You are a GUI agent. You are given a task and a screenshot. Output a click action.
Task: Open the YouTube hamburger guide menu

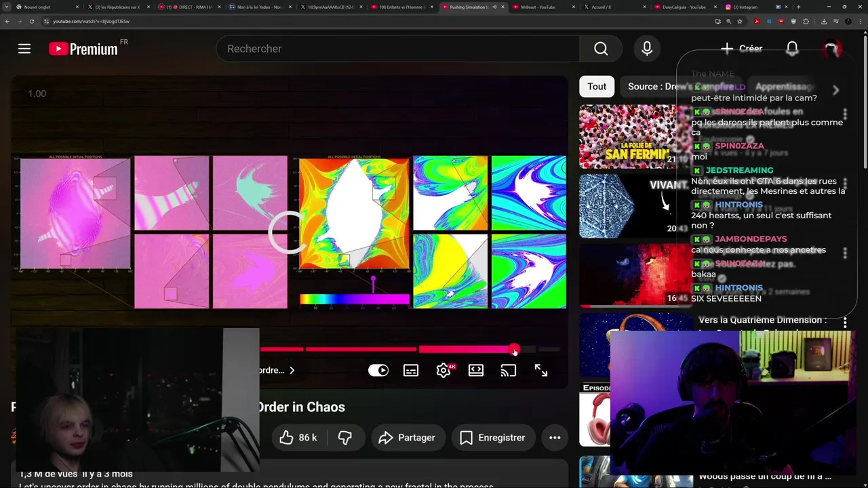tap(24, 49)
